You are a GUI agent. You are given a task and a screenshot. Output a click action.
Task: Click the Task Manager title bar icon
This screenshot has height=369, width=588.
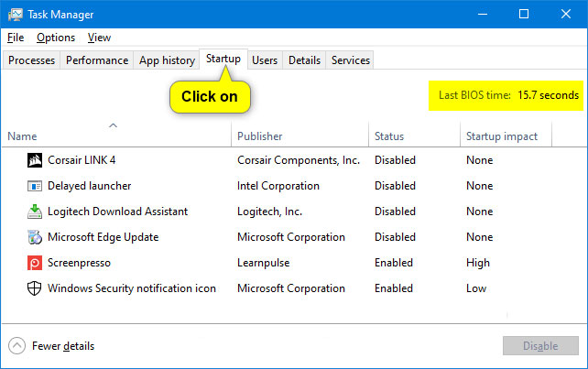tap(16, 15)
